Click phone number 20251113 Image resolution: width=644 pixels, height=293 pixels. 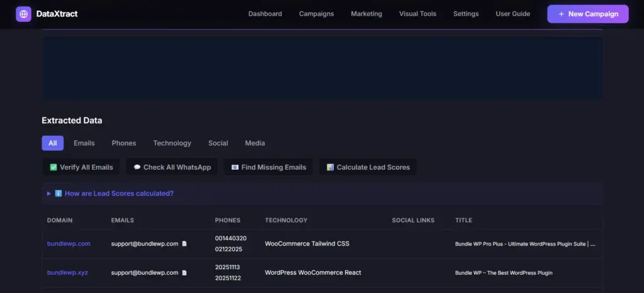[228, 267]
